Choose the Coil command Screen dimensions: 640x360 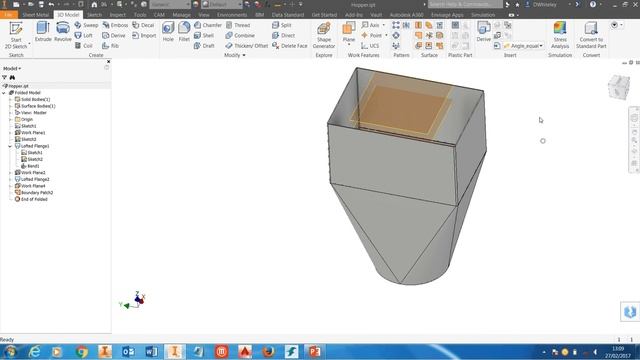pyautogui.click(x=84, y=46)
